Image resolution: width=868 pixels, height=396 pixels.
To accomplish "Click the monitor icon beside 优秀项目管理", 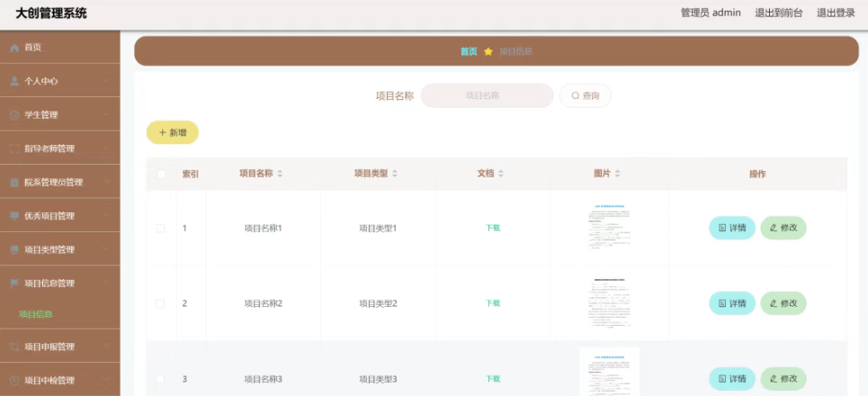I will [x=15, y=216].
